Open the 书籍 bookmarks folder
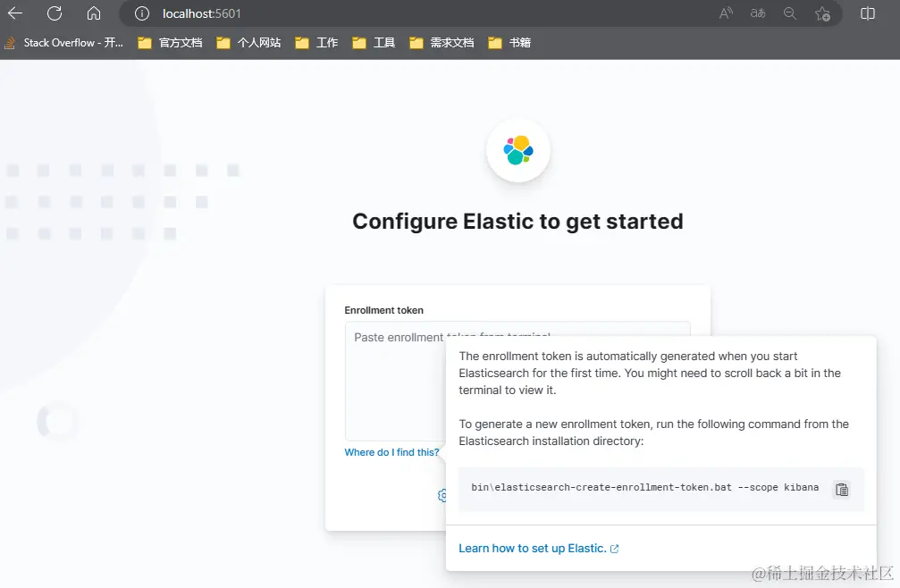 (x=509, y=43)
